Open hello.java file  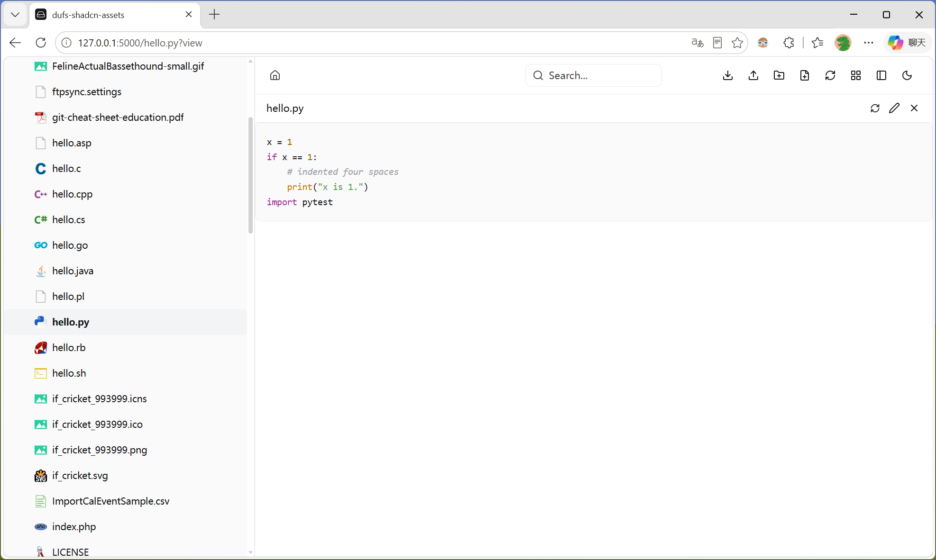[126, 271]
